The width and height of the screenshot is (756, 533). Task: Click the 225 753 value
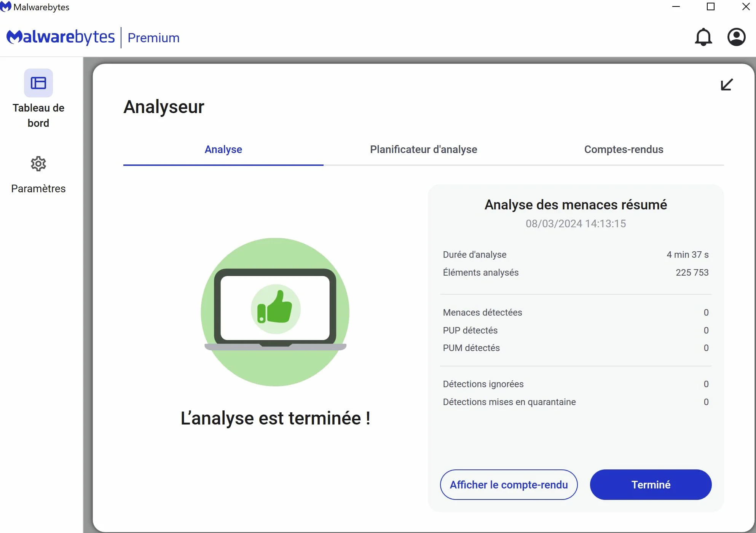[692, 273]
